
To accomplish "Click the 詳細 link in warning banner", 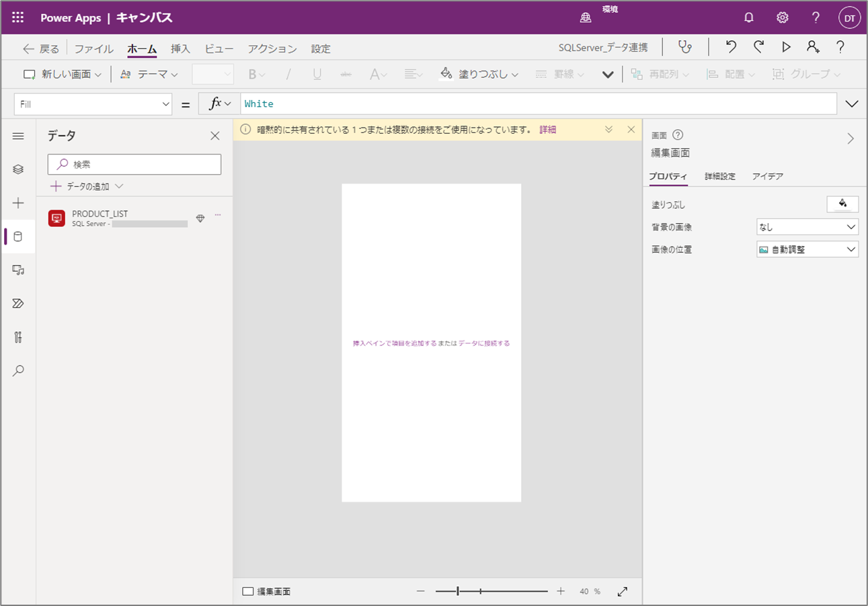I will 548,130.
